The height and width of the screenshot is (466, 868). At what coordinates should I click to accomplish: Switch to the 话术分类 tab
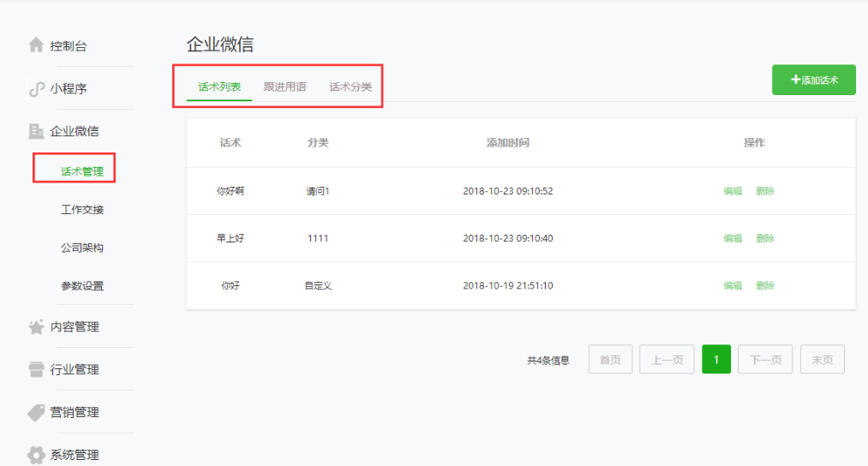(350, 87)
